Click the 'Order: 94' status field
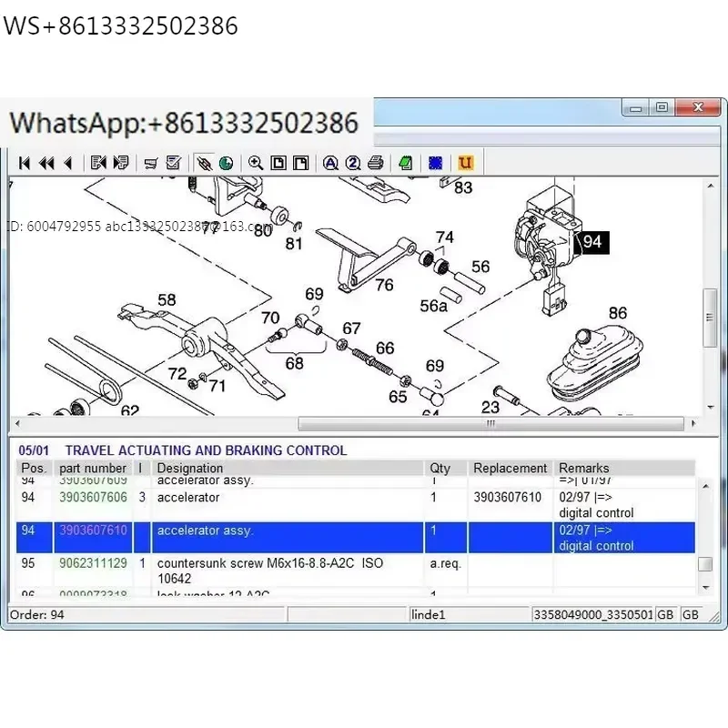728x728 pixels. point(147,615)
